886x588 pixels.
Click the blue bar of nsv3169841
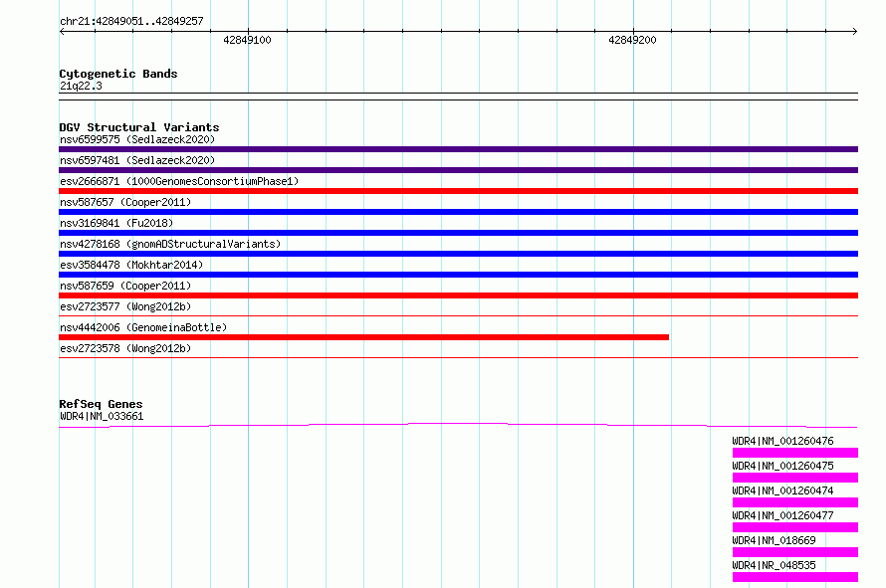point(458,233)
